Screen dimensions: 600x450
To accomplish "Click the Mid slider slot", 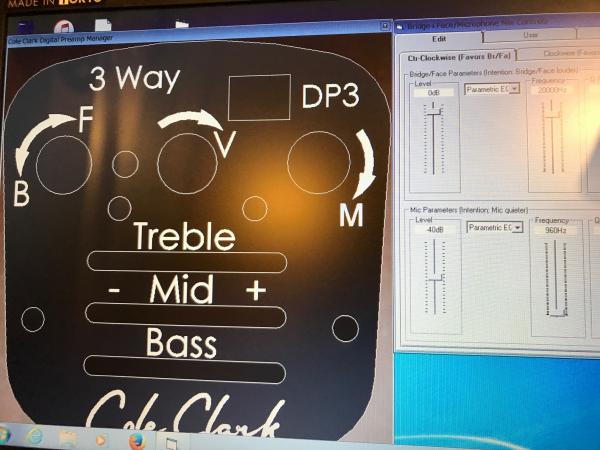I will click(x=186, y=316).
